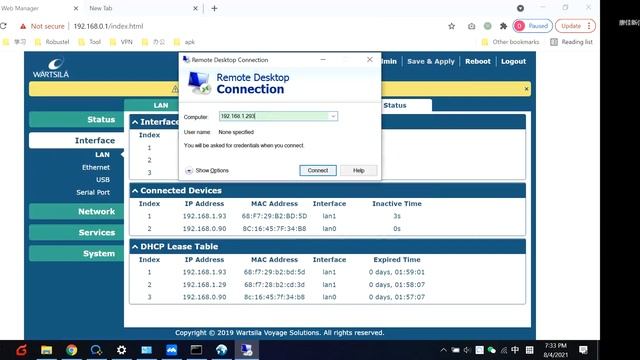
Task: Click the Not secure warning icon
Action: (23, 26)
